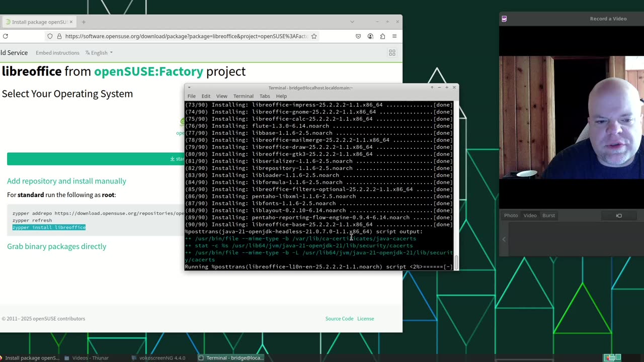Screen dimensions: 644x362
Task: Reload the page in the browser
Action: click(5, 36)
